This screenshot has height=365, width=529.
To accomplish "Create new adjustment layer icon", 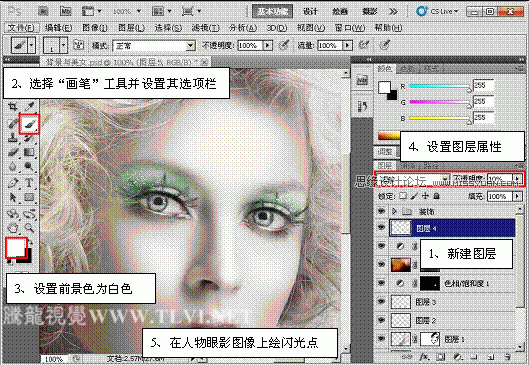I will (x=457, y=357).
